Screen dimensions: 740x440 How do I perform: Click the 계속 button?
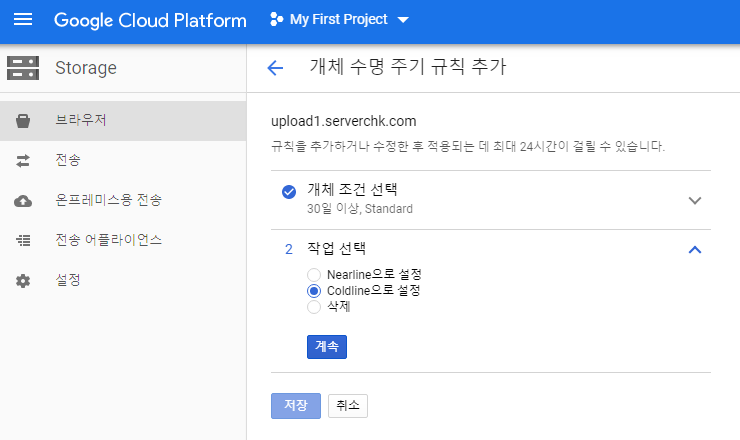[327, 347]
